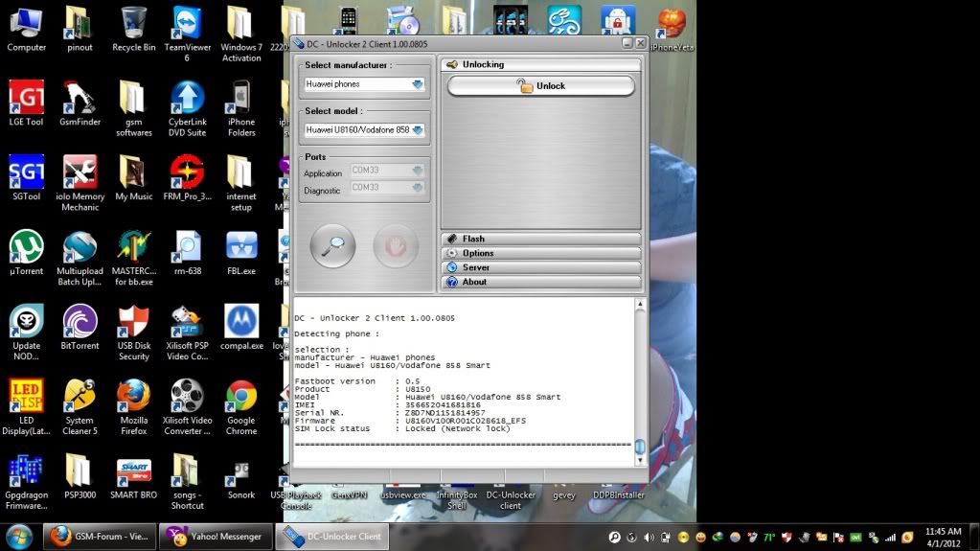Open Update NOD icon

26,333
